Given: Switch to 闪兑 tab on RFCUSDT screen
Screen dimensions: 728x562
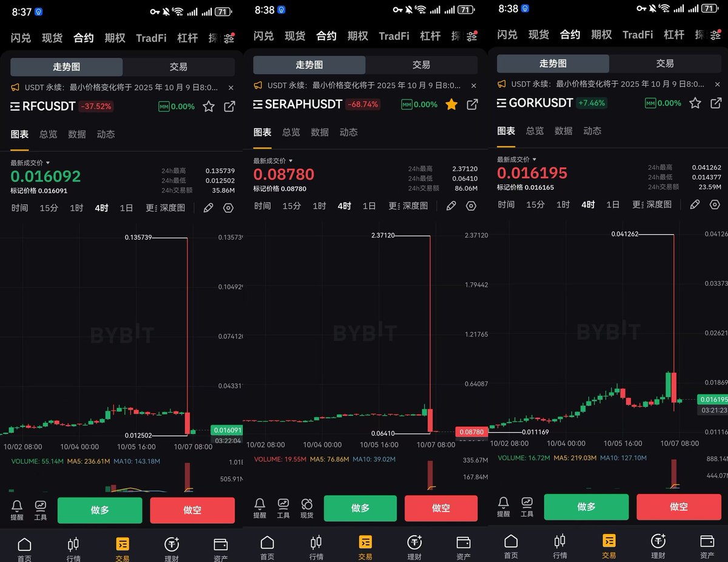Looking at the screenshot, I should point(21,38).
